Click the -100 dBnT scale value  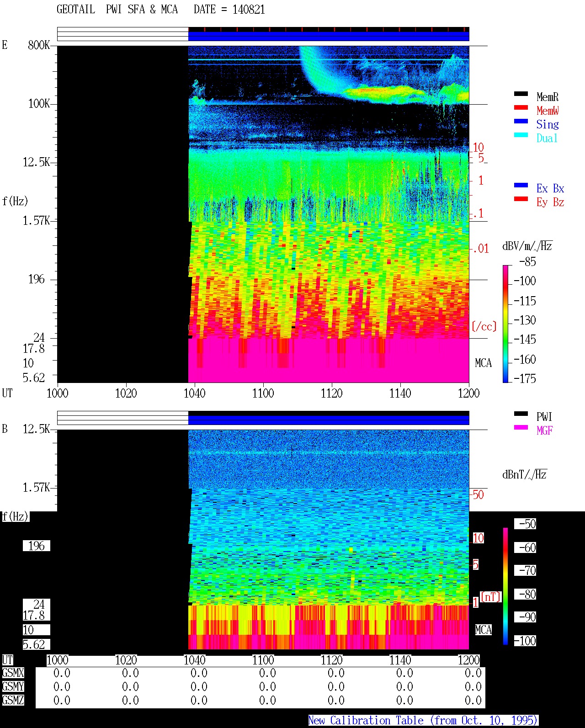coord(525,641)
